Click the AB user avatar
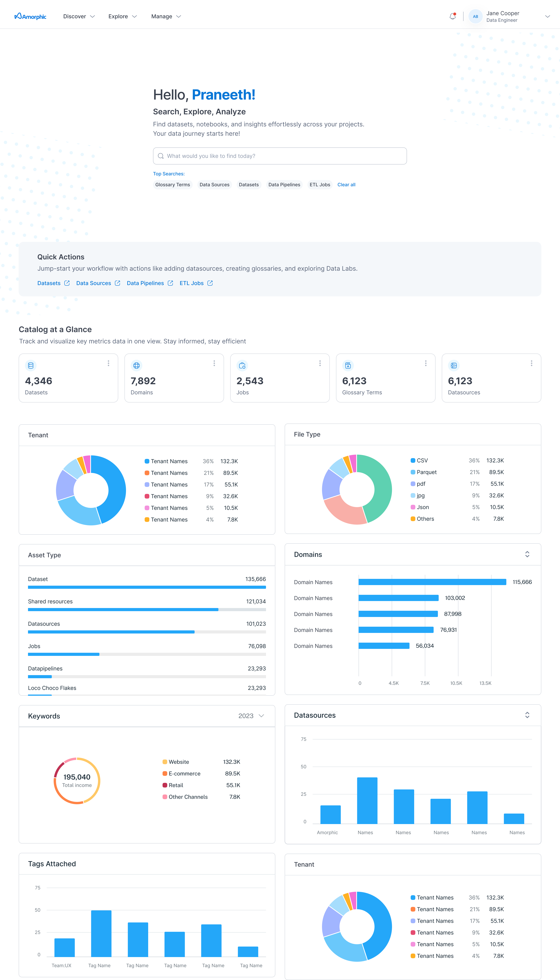Image resolution: width=560 pixels, height=980 pixels. click(x=475, y=17)
